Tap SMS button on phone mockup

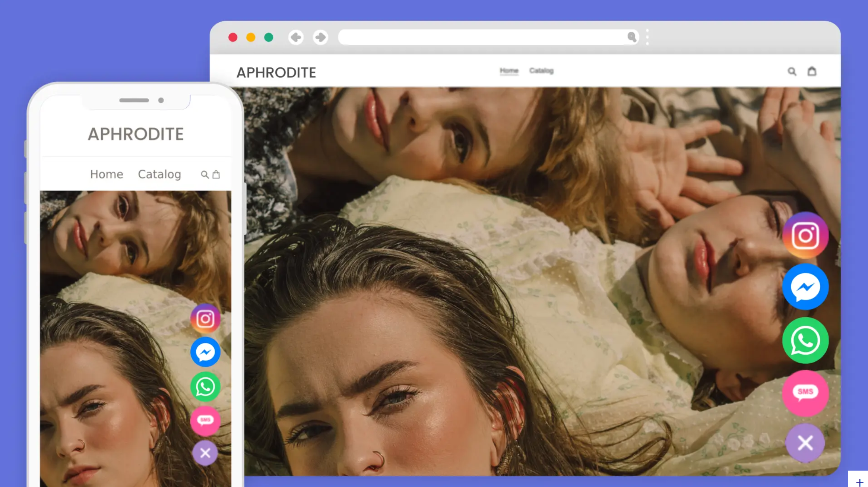point(205,421)
